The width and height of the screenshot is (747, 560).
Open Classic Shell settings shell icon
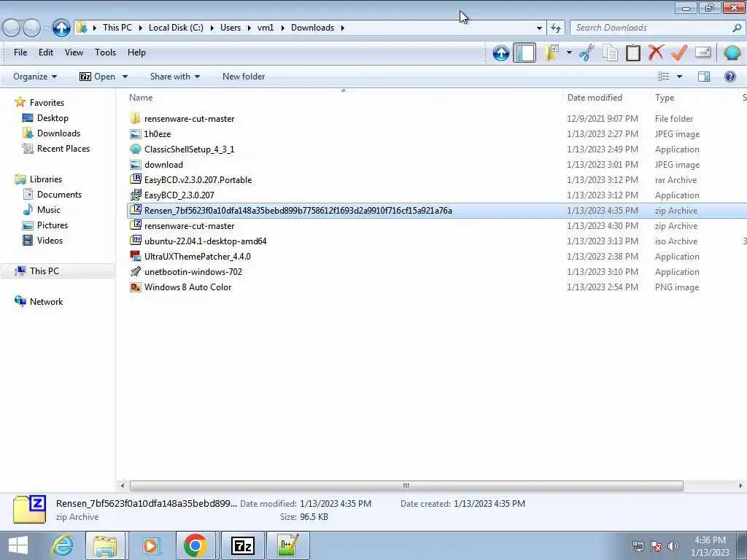click(732, 52)
